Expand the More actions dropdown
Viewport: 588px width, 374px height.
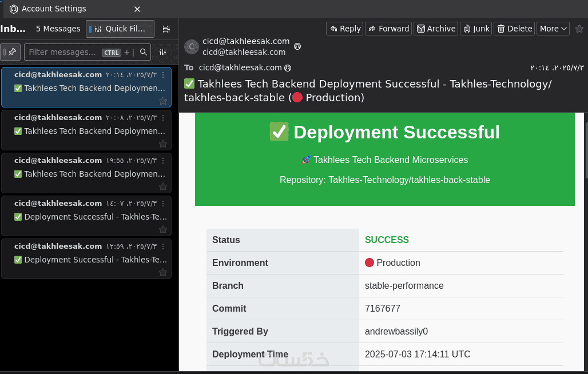[x=553, y=29]
